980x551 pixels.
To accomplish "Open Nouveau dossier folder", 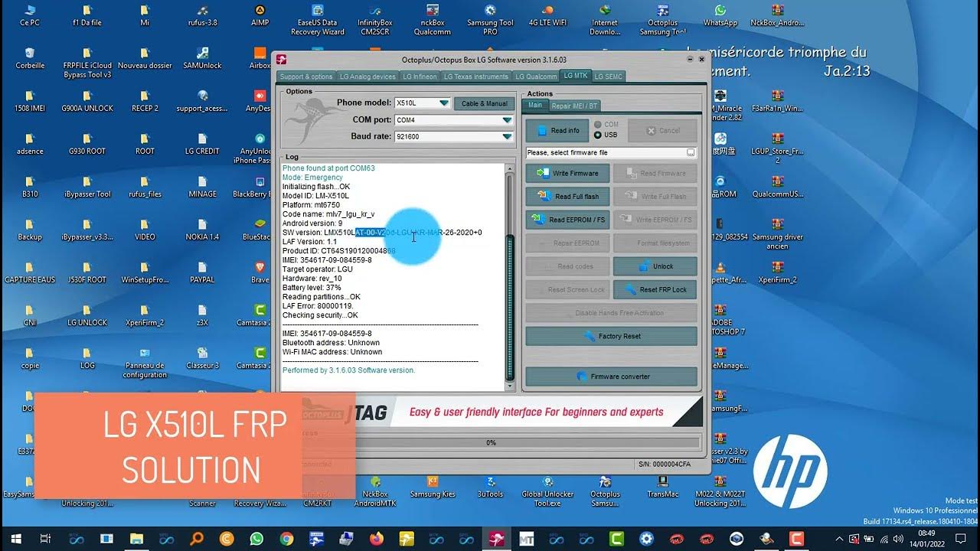I will pyautogui.click(x=145, y=58).
